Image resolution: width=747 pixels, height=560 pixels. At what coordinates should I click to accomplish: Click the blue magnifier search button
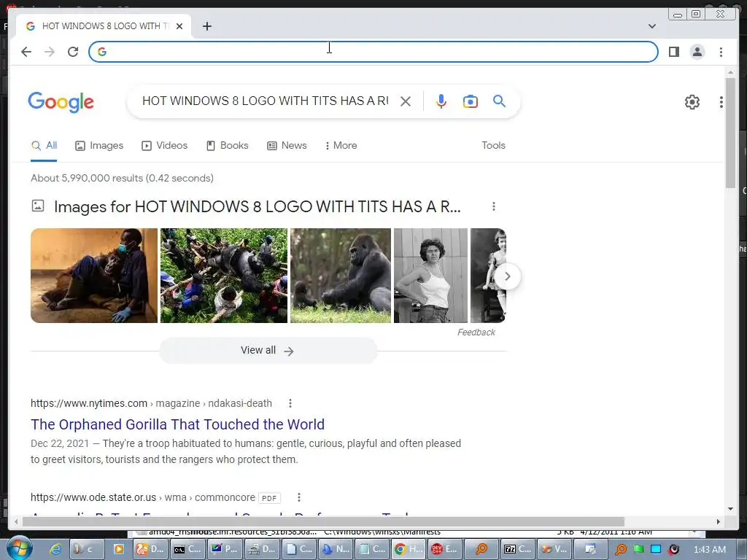(499, 101)
